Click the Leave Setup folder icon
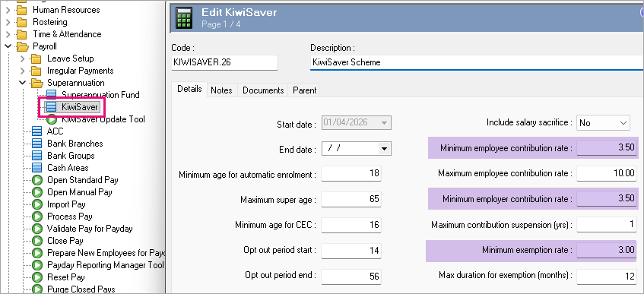644x294 pixels. [36, 58]
